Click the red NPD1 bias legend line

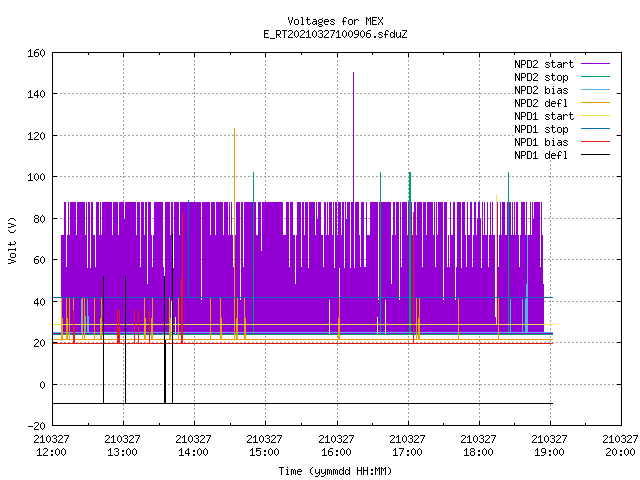coord(596,142)
